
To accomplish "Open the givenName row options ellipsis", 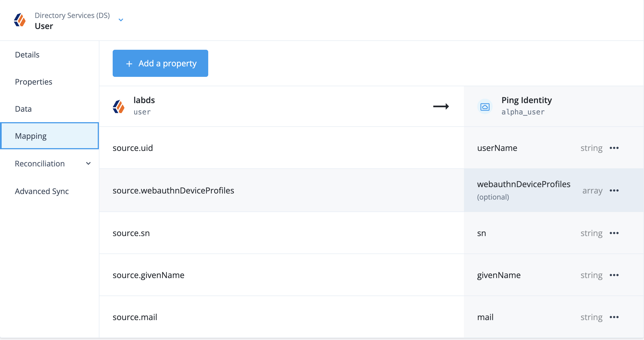I will (x=614, y=275).
